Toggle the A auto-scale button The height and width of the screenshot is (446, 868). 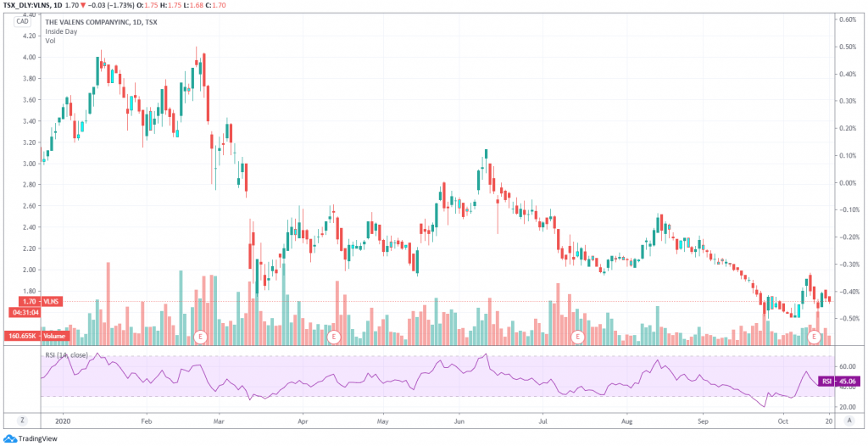click(849, 420)
